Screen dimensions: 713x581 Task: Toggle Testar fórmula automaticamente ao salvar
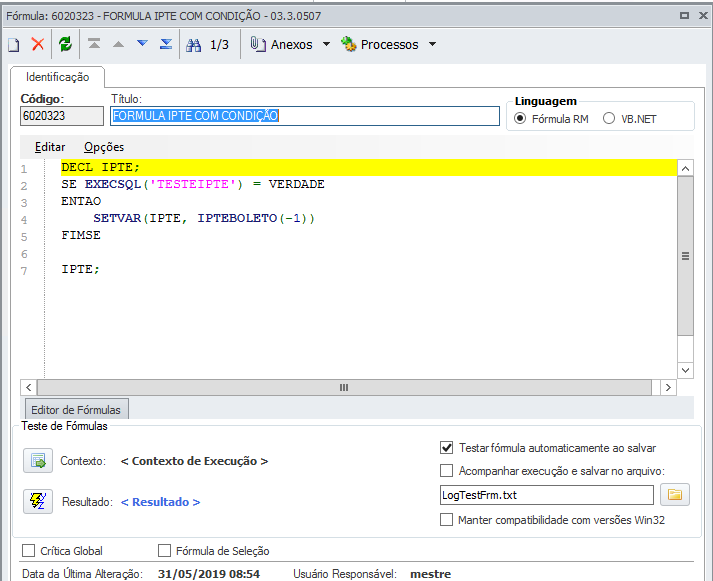[447, 448]
